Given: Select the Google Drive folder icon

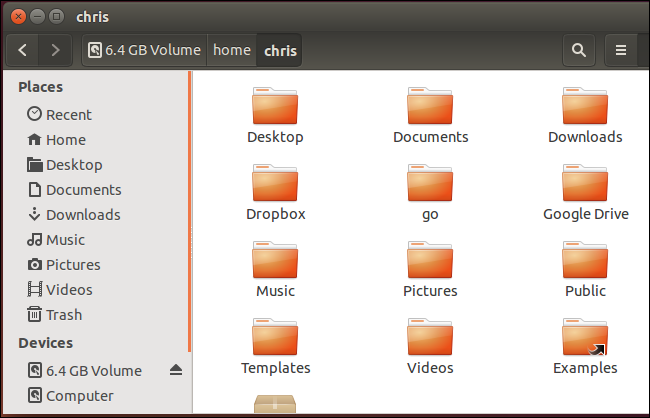Looking at the screenshot, I should pos(585,183).
